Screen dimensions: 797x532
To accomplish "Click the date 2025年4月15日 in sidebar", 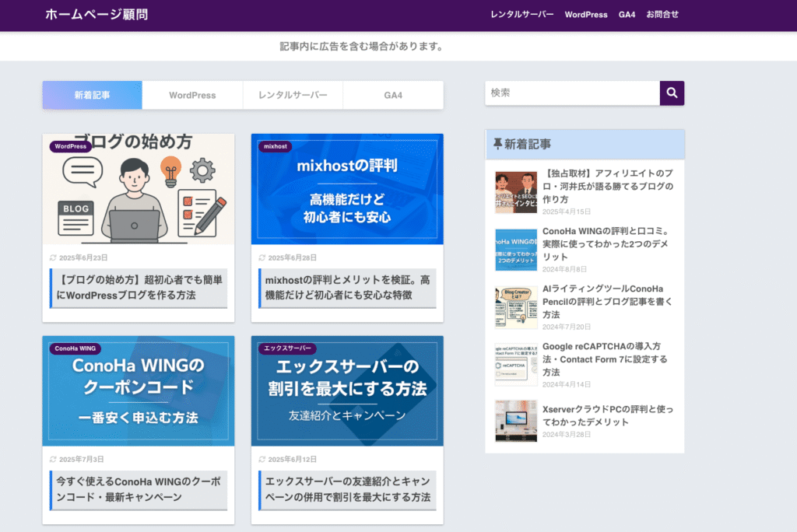I will pyautogui.click(x=567, y=212).
